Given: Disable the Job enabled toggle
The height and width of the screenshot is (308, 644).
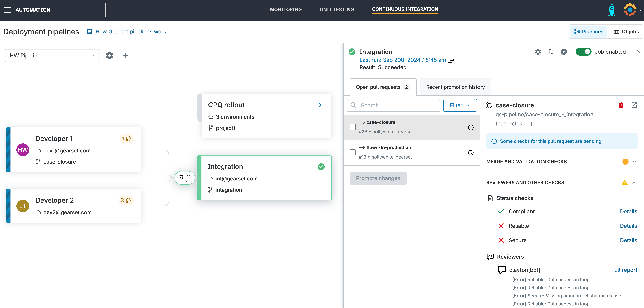Looking at the screenshot, I should tap(584, 52).
